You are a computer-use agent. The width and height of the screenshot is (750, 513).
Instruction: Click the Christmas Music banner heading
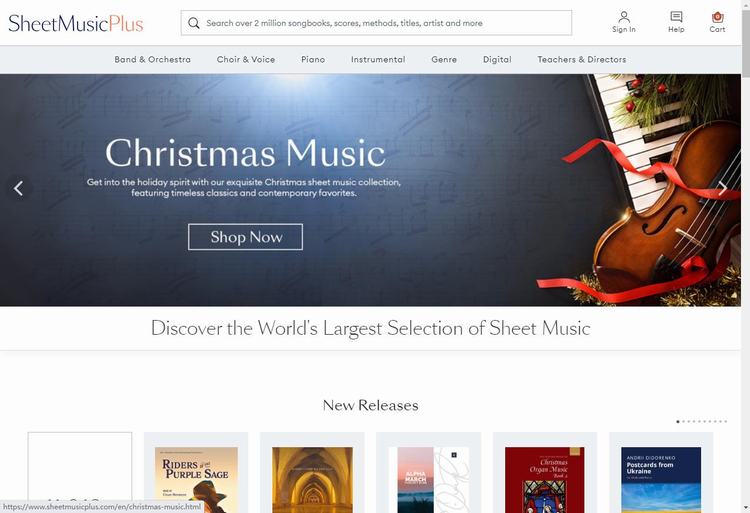coord(245,153)
